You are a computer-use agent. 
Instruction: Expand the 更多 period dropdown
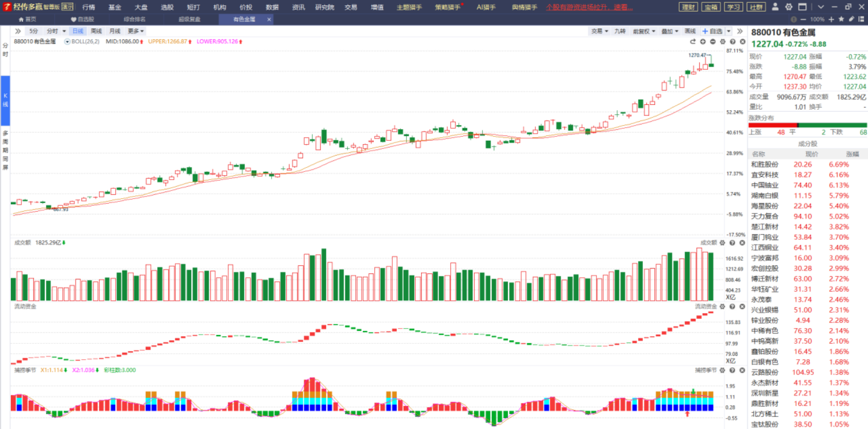[135, 31]
